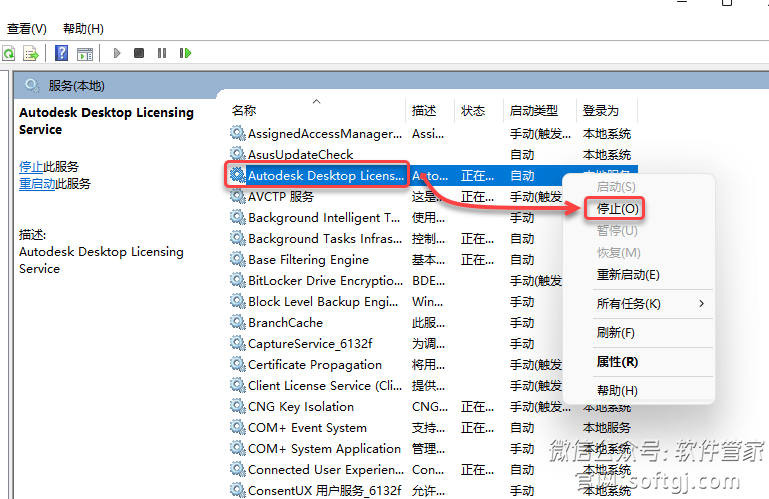Open the 帮助(H) menu

83,29
